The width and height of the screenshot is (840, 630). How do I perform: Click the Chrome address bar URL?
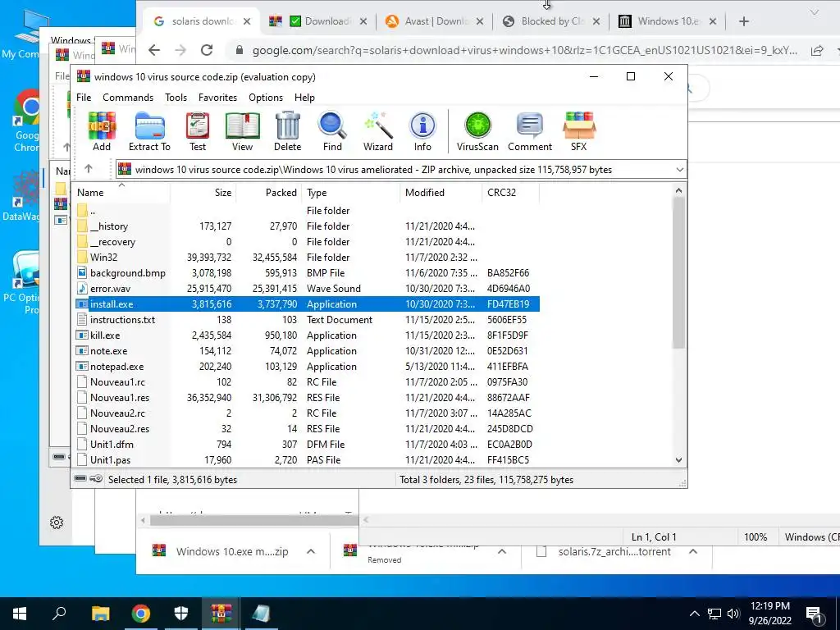click(525, 50)
